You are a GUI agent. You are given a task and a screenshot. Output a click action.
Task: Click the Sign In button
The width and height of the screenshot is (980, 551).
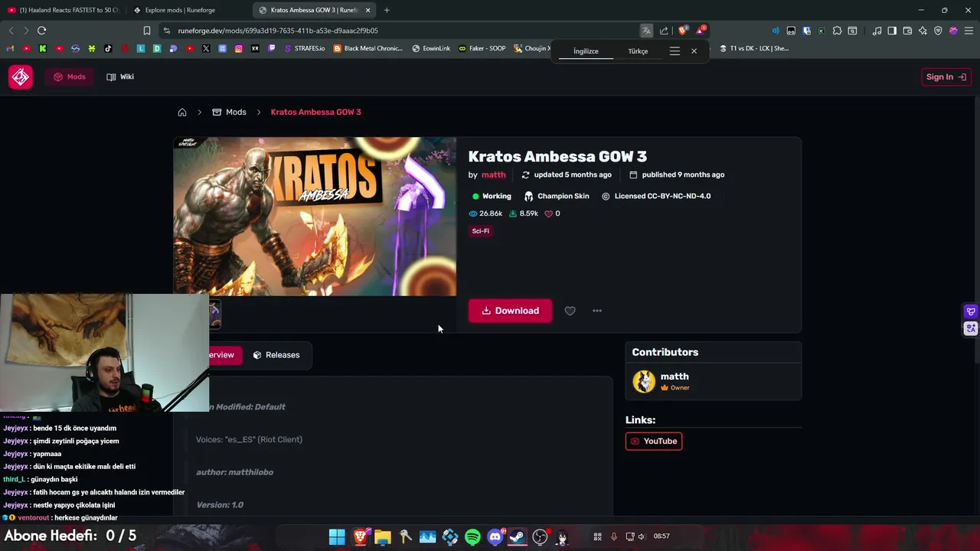(946, 77)
